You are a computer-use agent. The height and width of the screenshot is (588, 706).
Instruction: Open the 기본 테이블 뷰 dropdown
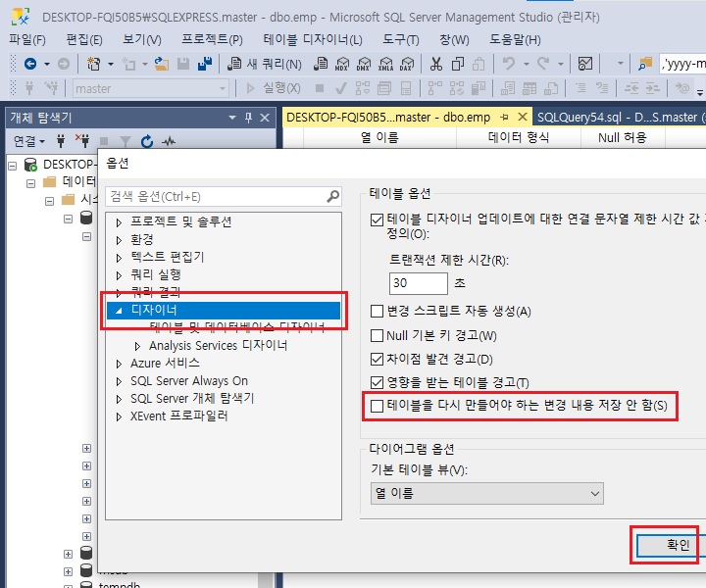(x=486, y=494)
